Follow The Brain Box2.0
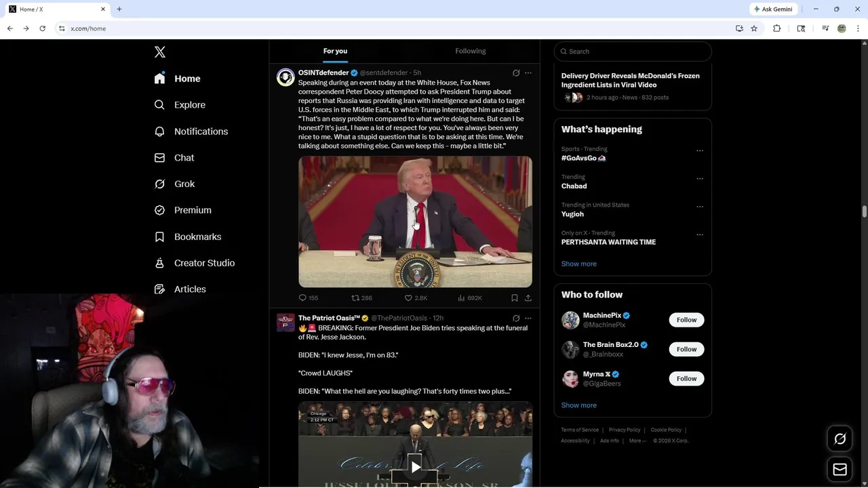Viewport: 868px width, 488px height. (686, 349)
